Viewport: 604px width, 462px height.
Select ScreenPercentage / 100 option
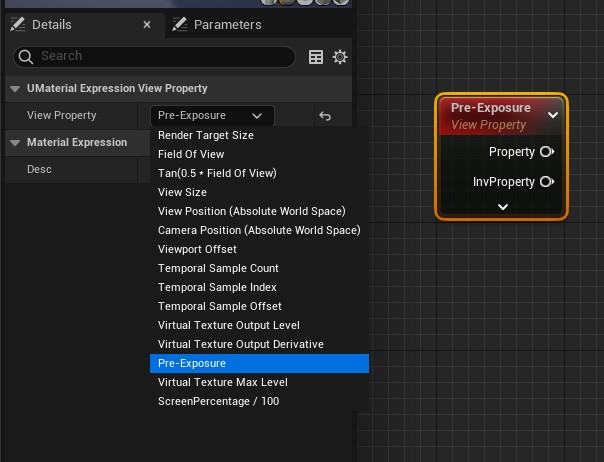[x=218, y=401]
